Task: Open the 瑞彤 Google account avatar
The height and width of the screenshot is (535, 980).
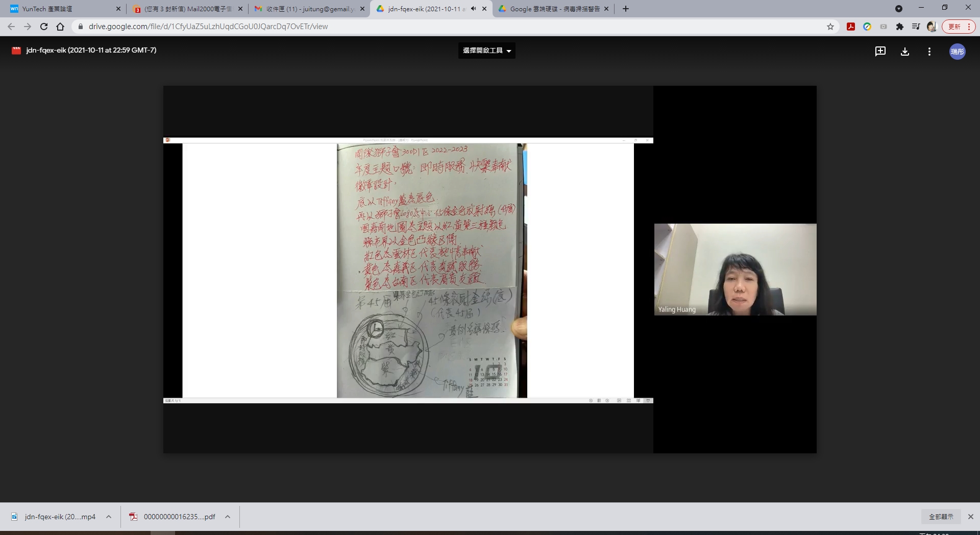Action: [957, 51]
